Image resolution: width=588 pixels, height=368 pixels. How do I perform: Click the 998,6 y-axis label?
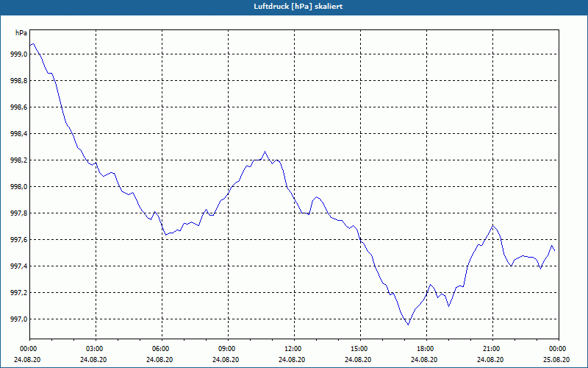pyautogui.click(x=19, y=107)
